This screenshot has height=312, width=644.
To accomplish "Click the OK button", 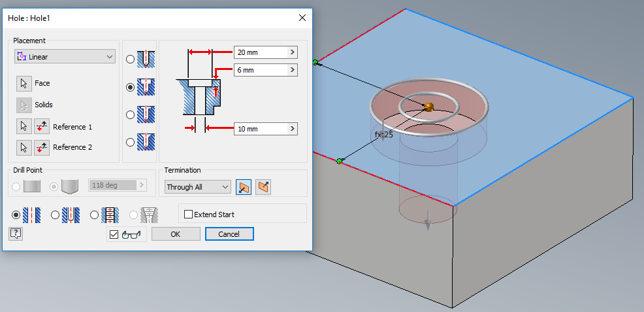I will (176, 234).
